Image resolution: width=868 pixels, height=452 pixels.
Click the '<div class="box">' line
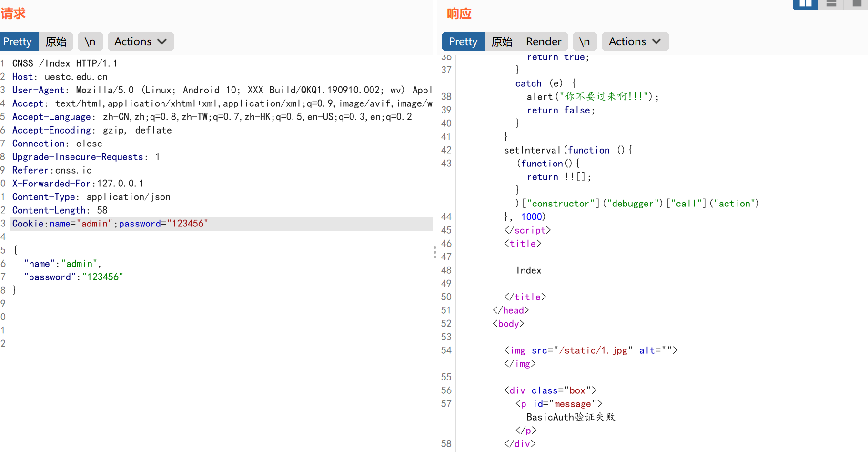(550, 390)
